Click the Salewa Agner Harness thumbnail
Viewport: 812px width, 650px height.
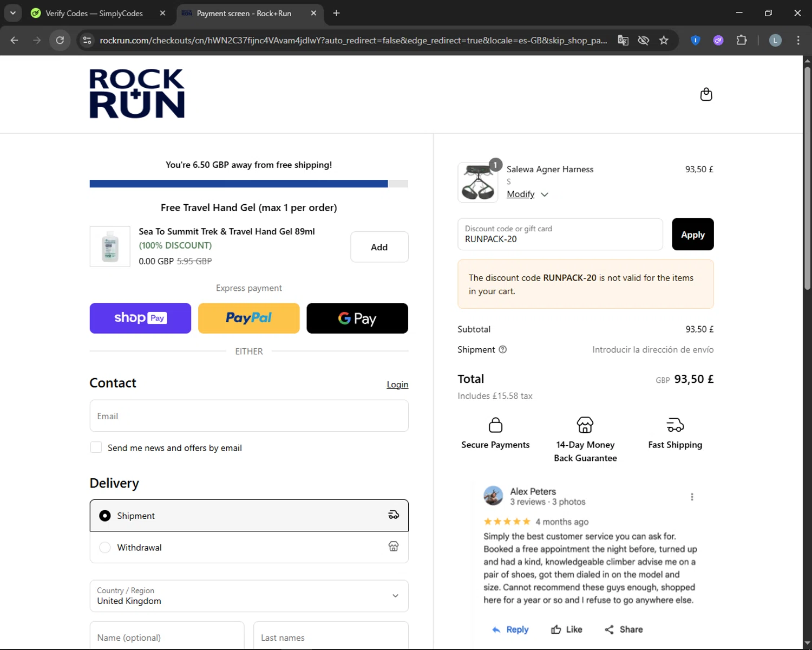(x=478, y=183)
